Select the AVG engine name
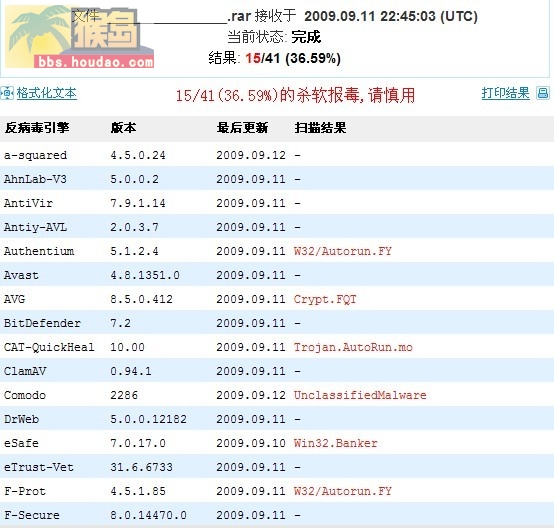This screenshot has height=528, width=554. coord(14,299)
